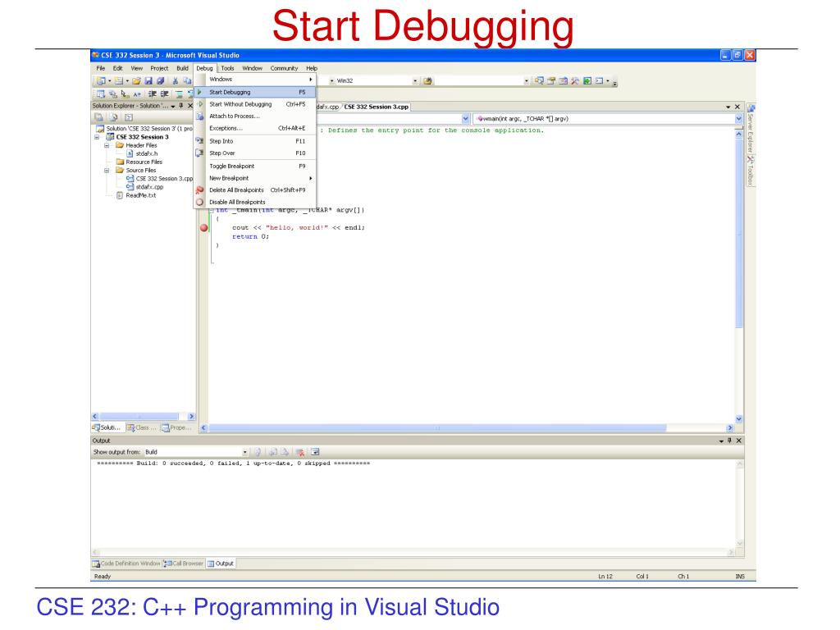Click the Display Quick Info (A+) icon

(137, 94)
